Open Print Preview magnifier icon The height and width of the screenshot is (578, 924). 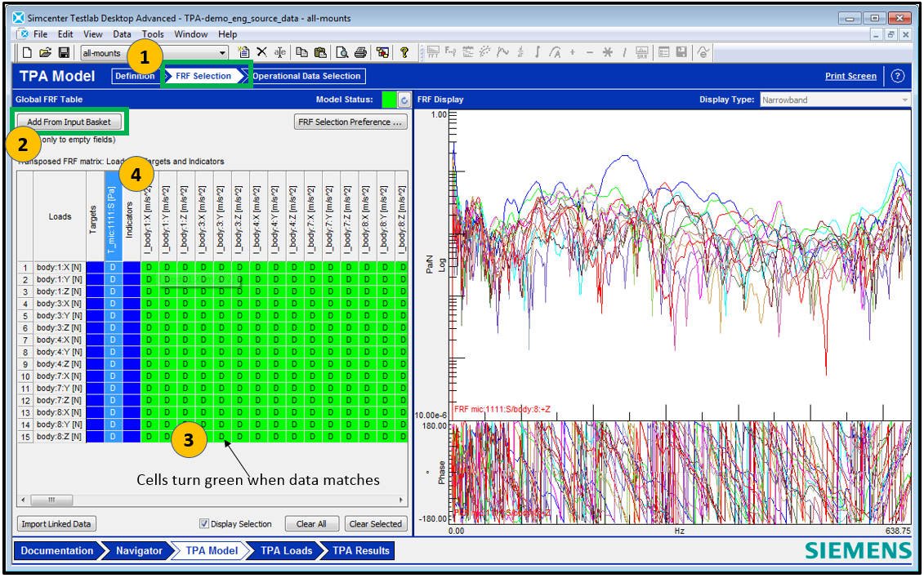[341, 52]
